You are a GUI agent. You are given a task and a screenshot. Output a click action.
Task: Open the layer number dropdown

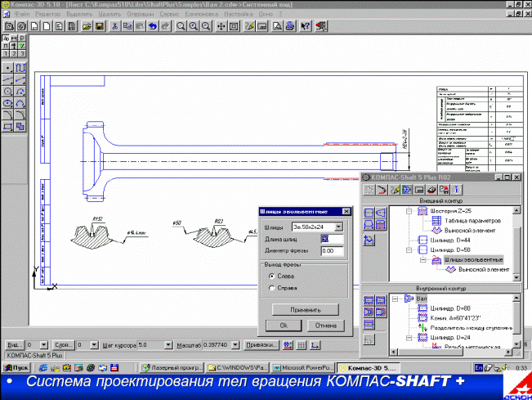coord(94,345)
